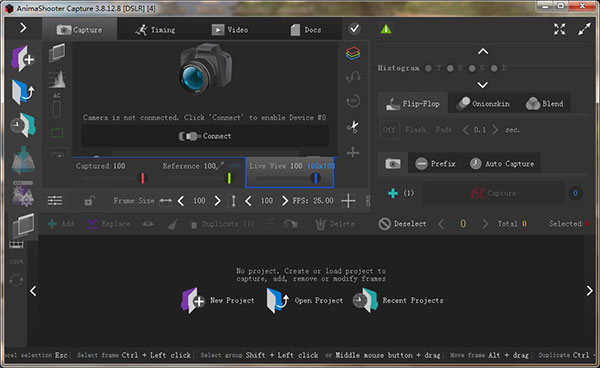This screenshot has width=600, height=368.
Task: Click the diagonal expand arrow icon
Action: pos(584,29)
